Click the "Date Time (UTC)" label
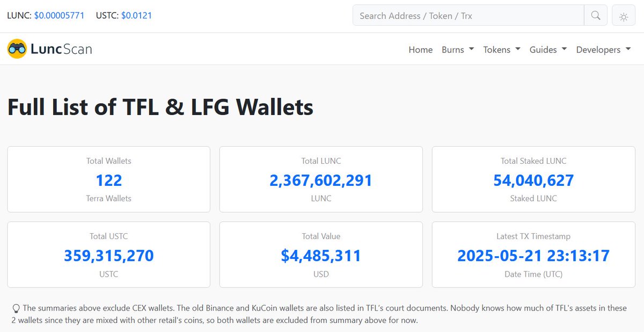644x332 pixels. [533, 274]
